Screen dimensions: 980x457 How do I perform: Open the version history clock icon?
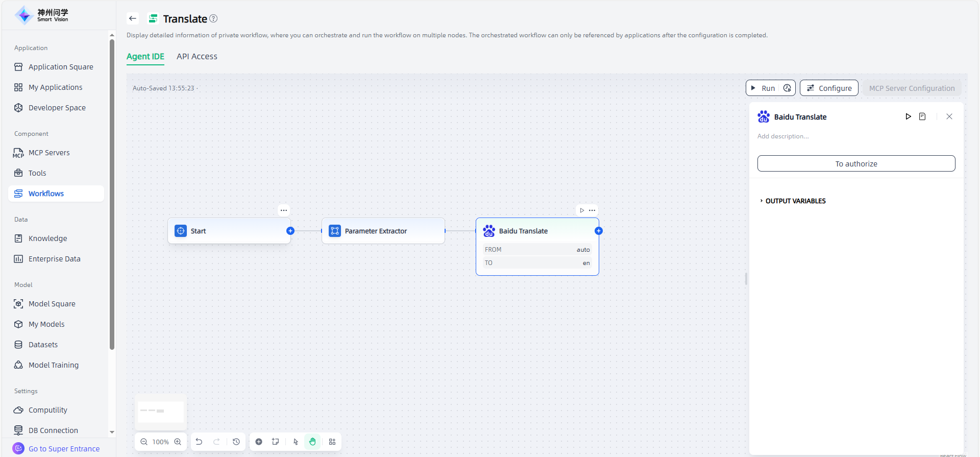[236, 442]
